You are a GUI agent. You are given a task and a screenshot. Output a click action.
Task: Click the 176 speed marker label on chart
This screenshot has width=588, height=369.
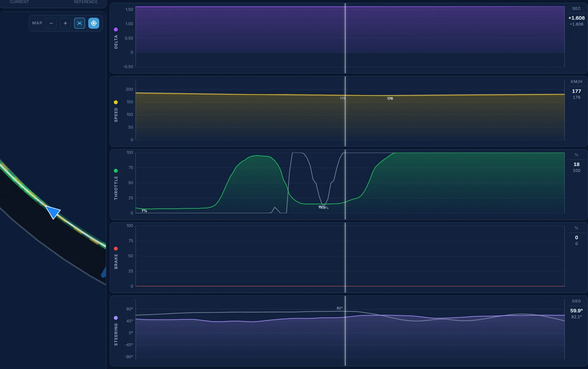click(390, 98)
